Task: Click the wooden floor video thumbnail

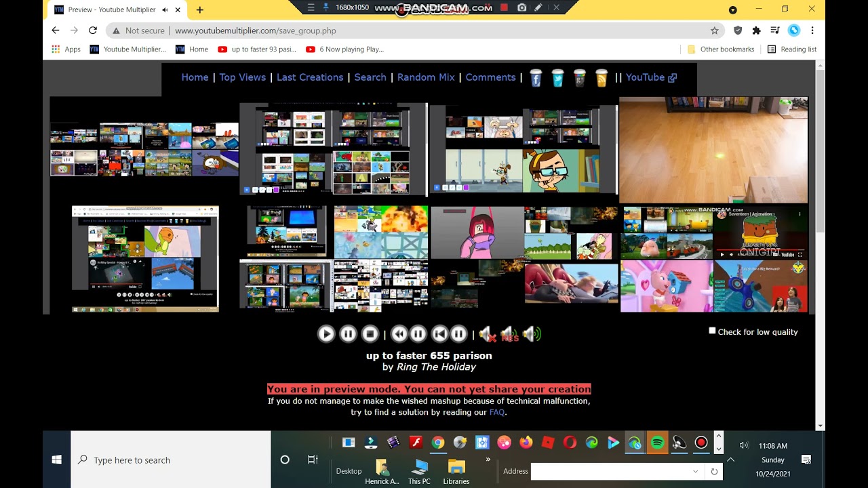Action: coord(713,150)
